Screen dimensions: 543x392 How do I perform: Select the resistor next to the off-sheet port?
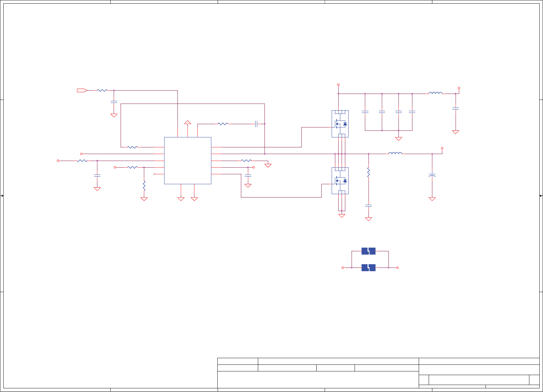[x=102, y=90]
